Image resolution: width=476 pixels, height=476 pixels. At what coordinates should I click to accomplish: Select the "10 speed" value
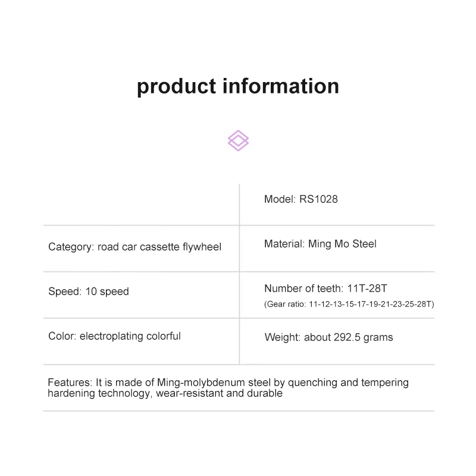pyautogui.click(x=107, y=292)
